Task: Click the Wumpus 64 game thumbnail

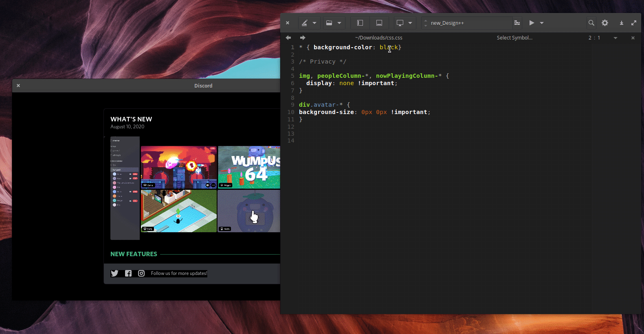Action: (x=249, y=167)
